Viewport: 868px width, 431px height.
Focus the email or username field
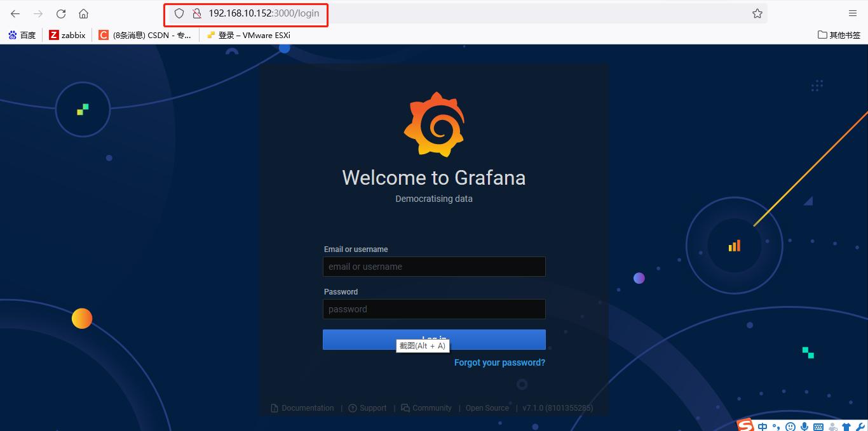(434, 267)
